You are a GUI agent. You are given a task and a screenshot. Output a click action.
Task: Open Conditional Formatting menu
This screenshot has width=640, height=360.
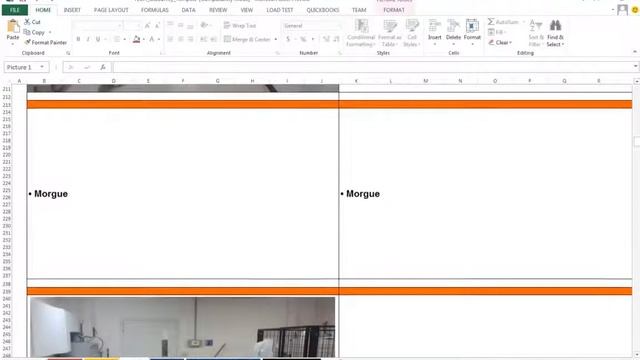361,33
